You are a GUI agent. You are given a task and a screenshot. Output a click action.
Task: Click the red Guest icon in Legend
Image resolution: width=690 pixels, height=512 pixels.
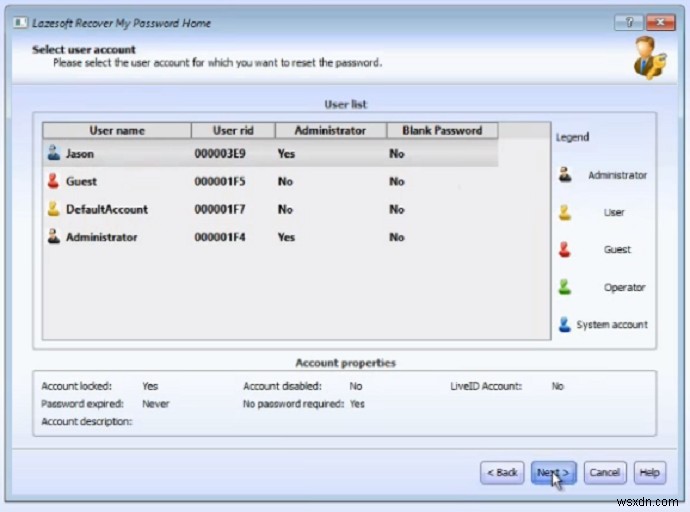(x=565, y=249)
